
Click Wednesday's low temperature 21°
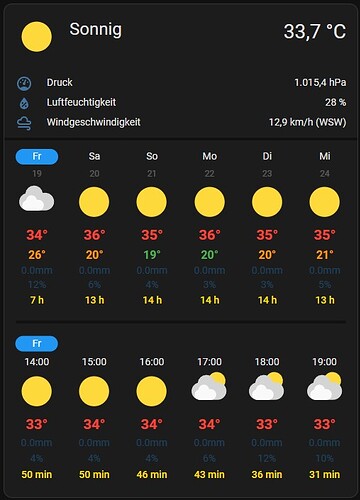[325, 255]
